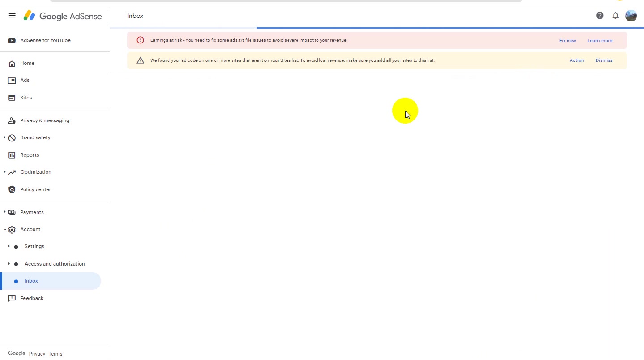Expand the Optimization section arrow

4,172
